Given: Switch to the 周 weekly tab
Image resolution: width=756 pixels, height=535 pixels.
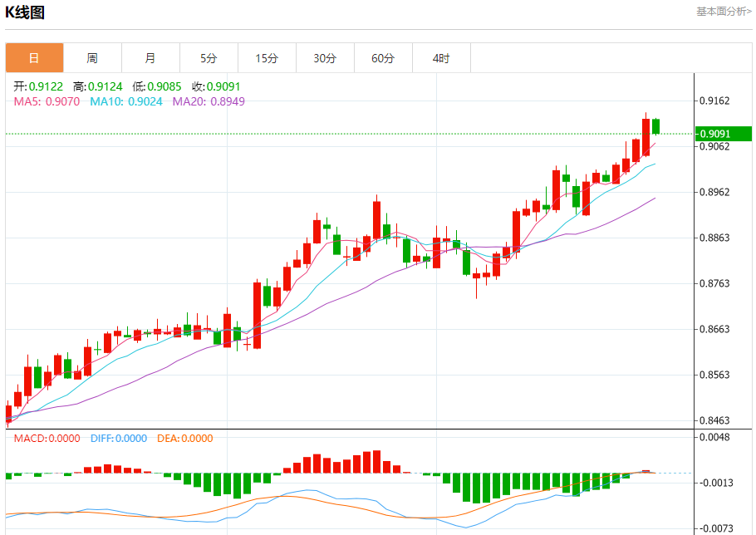Looking at the screenshot, I should pos(92,58).
